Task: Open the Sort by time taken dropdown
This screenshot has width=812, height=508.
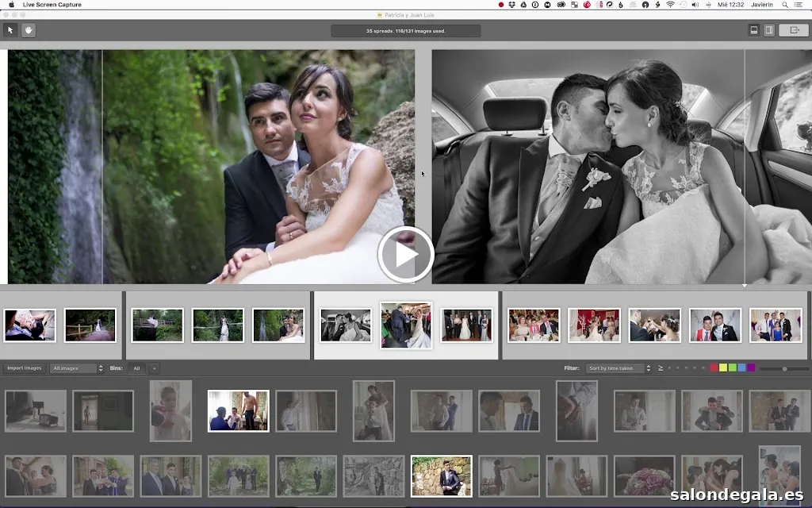Action: [619, 368]
